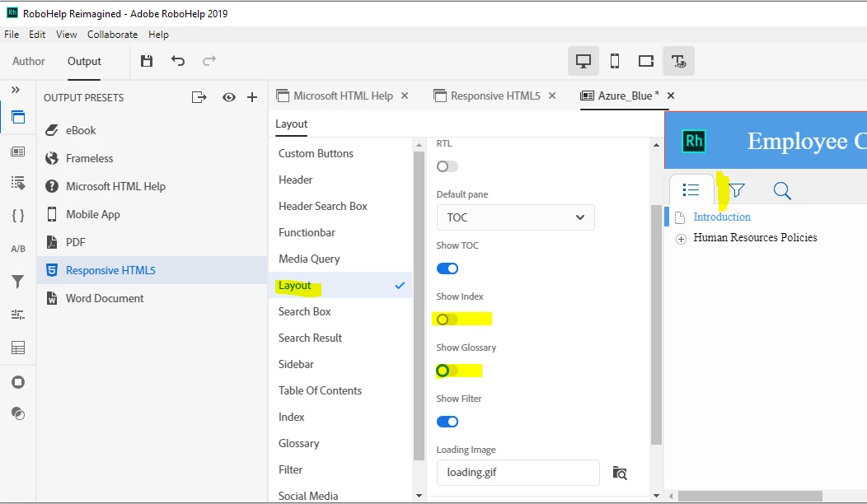Click the TOC list icon in preview

tap(691, 190)
